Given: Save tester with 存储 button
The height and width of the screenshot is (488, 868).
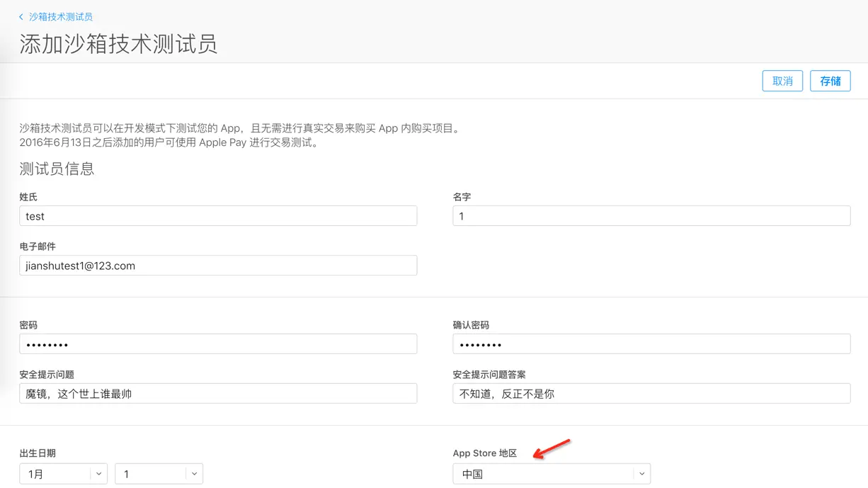Looking at the screenshot, I should tap(830, 81).
